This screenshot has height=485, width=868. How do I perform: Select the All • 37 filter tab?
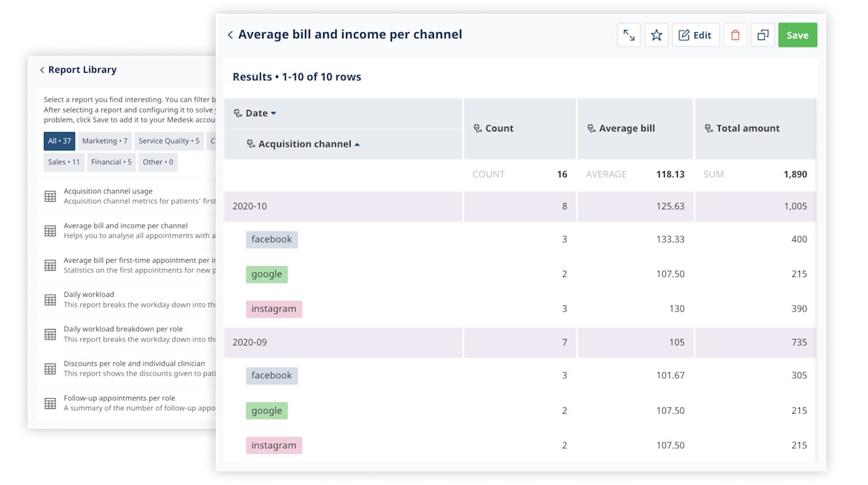[59, 141]
